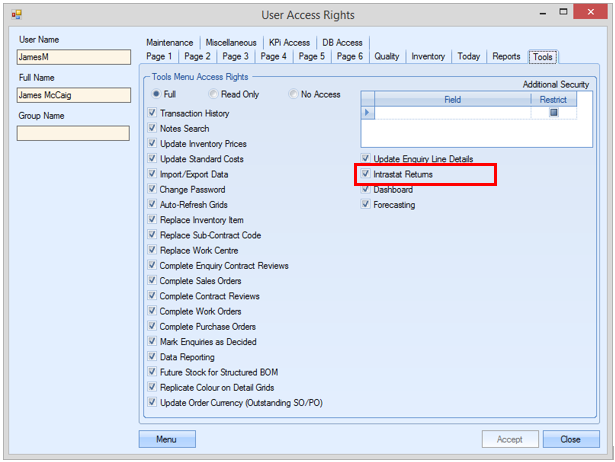Screen dimensions: 615x462
Task: Uncheck the Transaction History checkbox
Action: (x=152, y=114)
